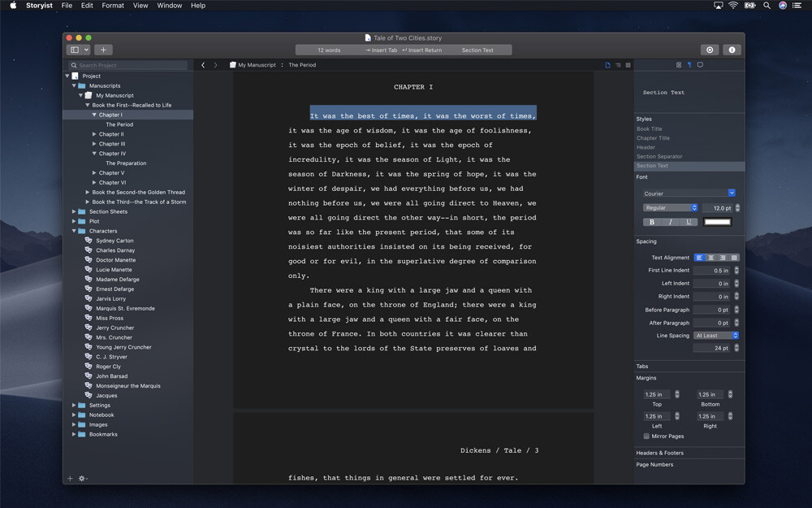The height and width of the screenshot is (508, 812).
Task: Click the sidebar layout toggle button
Action: pyautogui.click(x=79, y=50)
